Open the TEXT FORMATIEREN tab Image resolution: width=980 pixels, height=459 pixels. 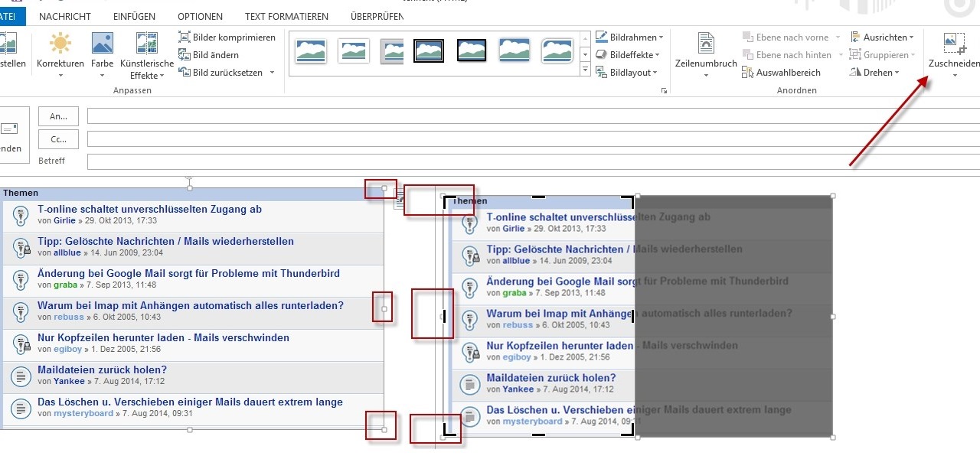[x=286, y=16]
